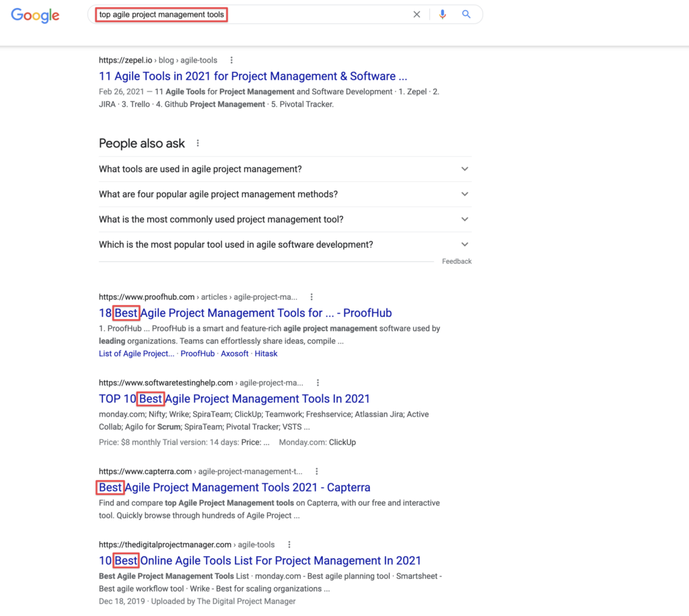Open "11 Agile Tools in 2021" result
This screenshot has height=616, width=689.
tap(253, 76)
